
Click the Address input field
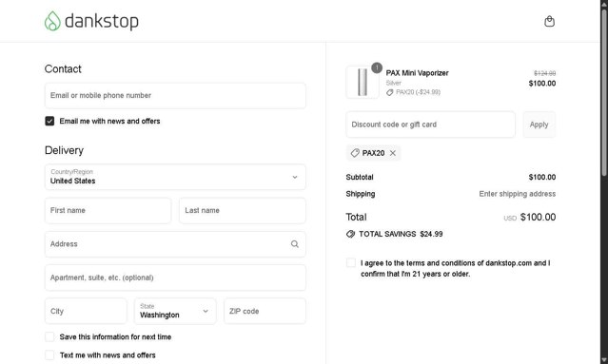(x=175, y=244)
